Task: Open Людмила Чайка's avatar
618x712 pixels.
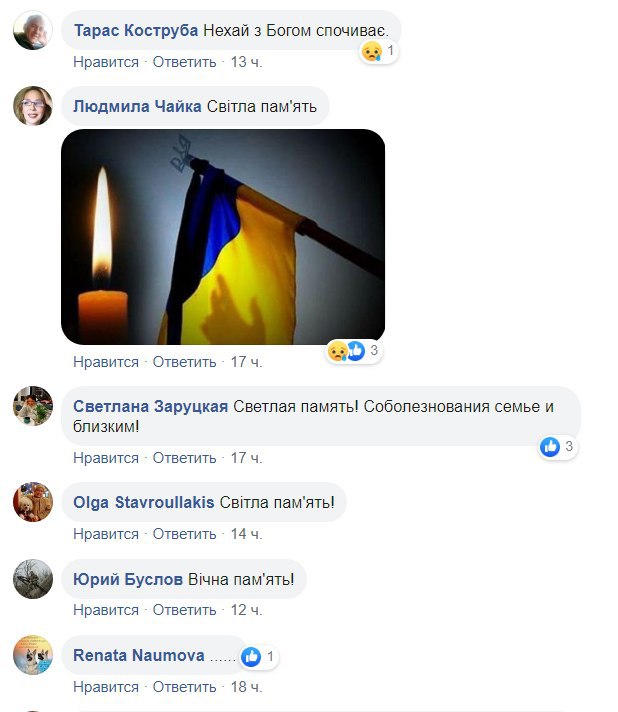Action: click(33, 106)
